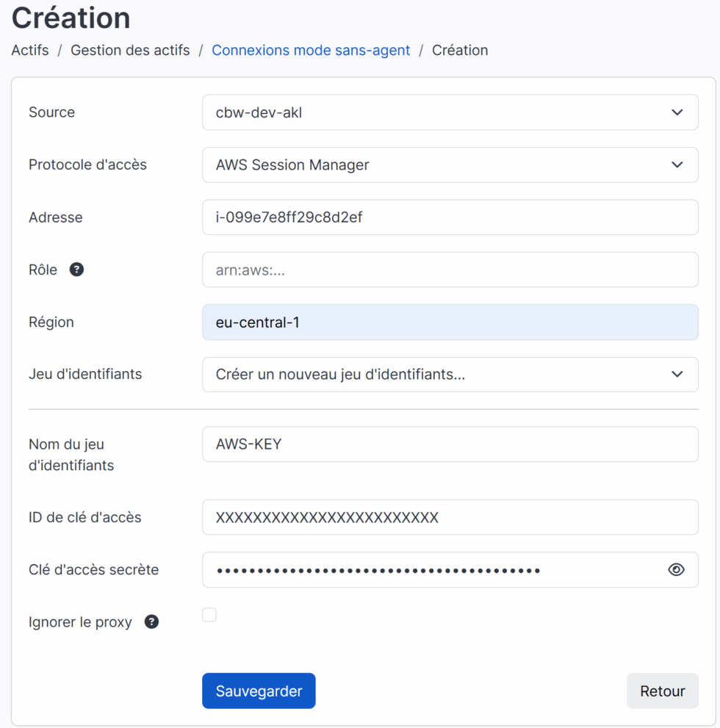Click the AWS-KEY credential name field

click(x=450, y=444)
